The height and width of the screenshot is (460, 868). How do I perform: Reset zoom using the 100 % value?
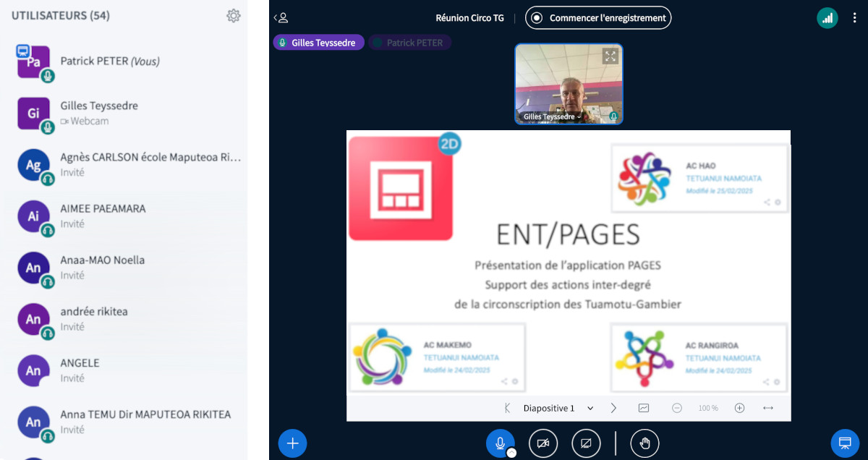[x=708, y=409]
